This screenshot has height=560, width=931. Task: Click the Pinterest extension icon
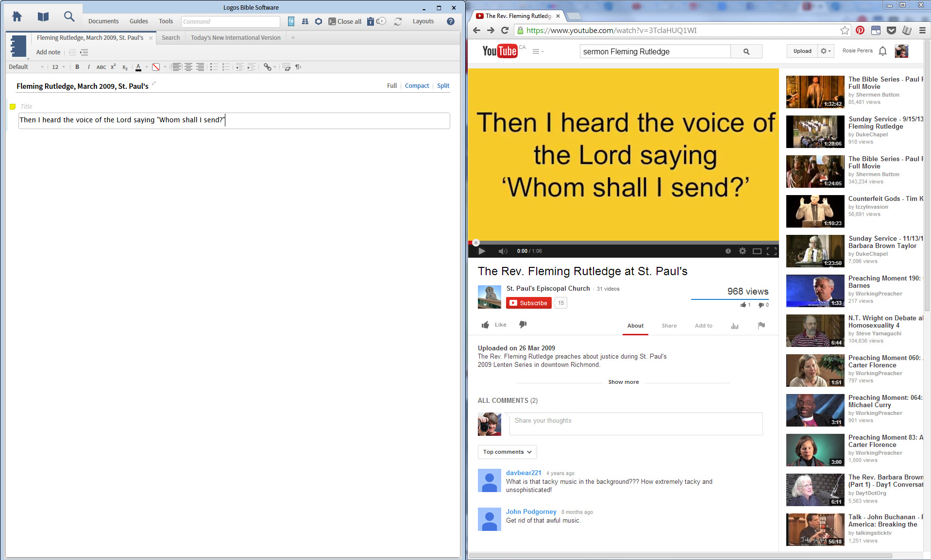860,31
